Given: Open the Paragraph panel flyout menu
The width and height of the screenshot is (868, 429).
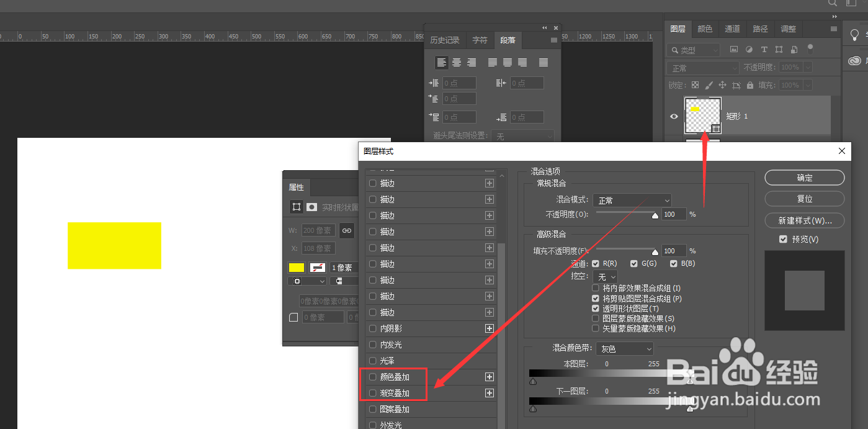Looking at the screenshot, I should [x=554, y=40].
